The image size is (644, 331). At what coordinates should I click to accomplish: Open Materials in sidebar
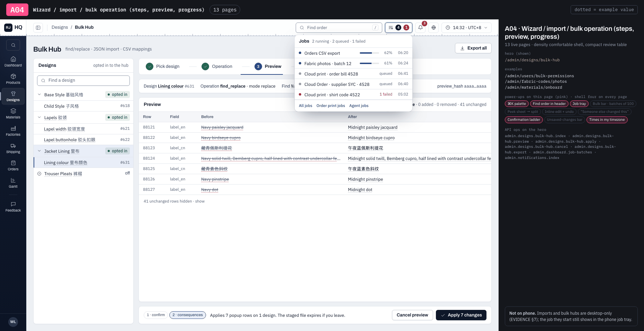click(13, 114)
